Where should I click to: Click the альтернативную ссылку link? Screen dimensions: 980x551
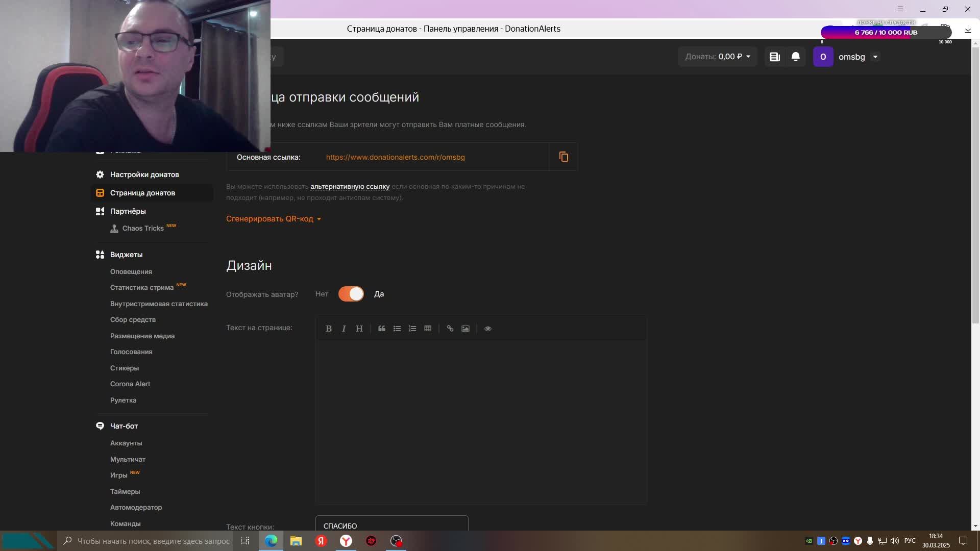(x=350, y=187)
